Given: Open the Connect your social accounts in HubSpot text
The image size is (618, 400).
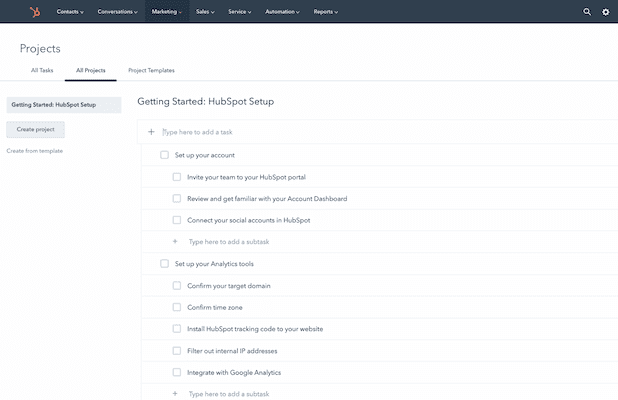Looking at the screenshot, I should (249, 220).
